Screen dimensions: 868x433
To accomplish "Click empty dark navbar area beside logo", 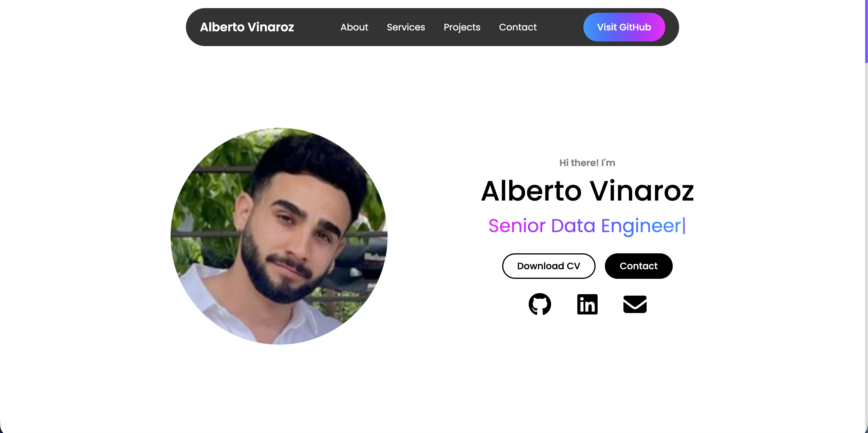I will click(317, 27).
